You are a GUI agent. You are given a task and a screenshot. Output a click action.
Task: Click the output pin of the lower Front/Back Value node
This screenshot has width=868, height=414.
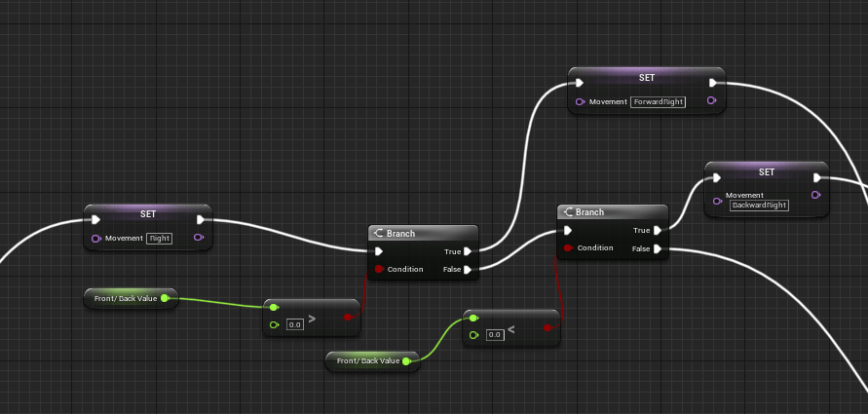[x=406, y=361]
